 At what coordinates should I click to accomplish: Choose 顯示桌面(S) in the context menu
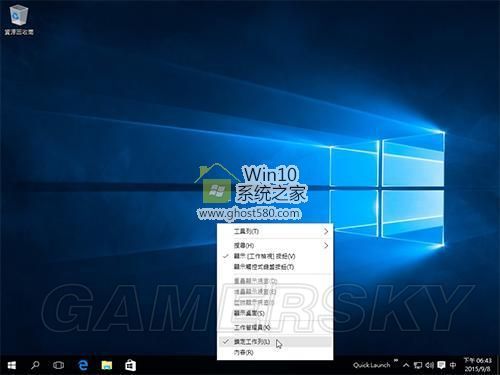coord(275,313)
